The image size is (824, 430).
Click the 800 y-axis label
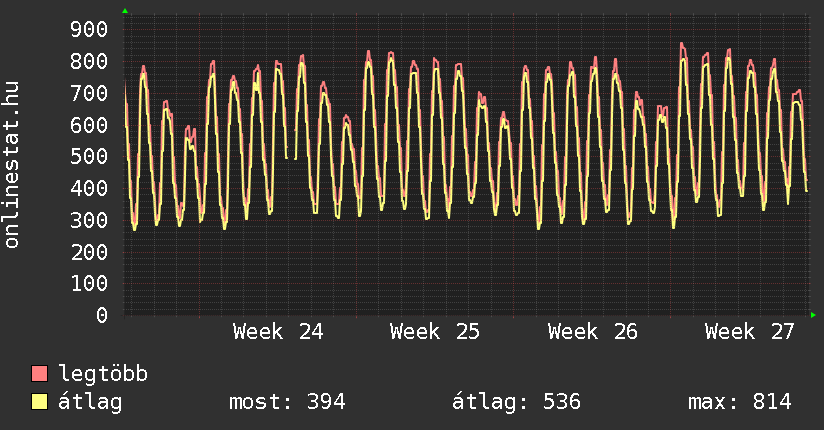tap(89, 62)
